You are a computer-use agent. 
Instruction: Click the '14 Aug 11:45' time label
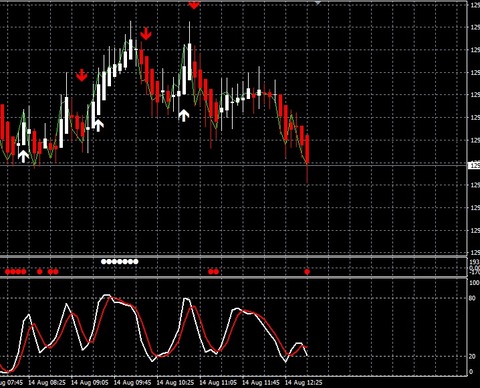coord(261,382)
